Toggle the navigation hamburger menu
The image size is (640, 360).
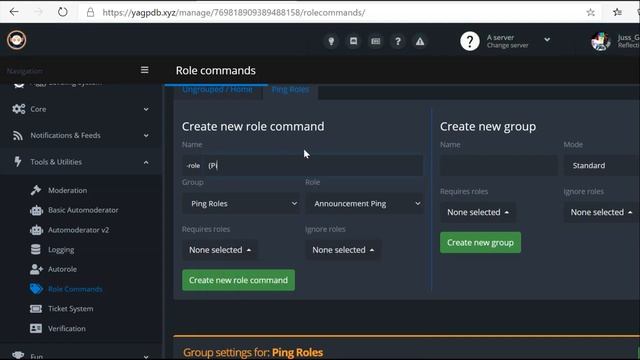coord(144,70)
